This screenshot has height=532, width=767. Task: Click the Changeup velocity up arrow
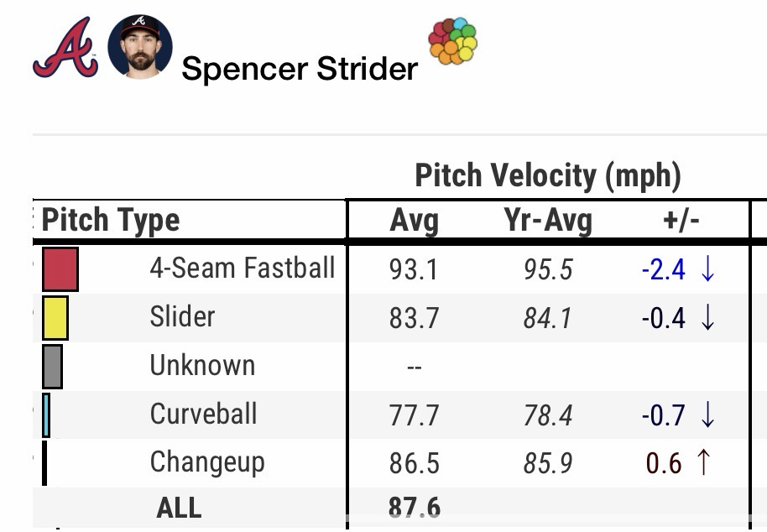coord(702,463)
